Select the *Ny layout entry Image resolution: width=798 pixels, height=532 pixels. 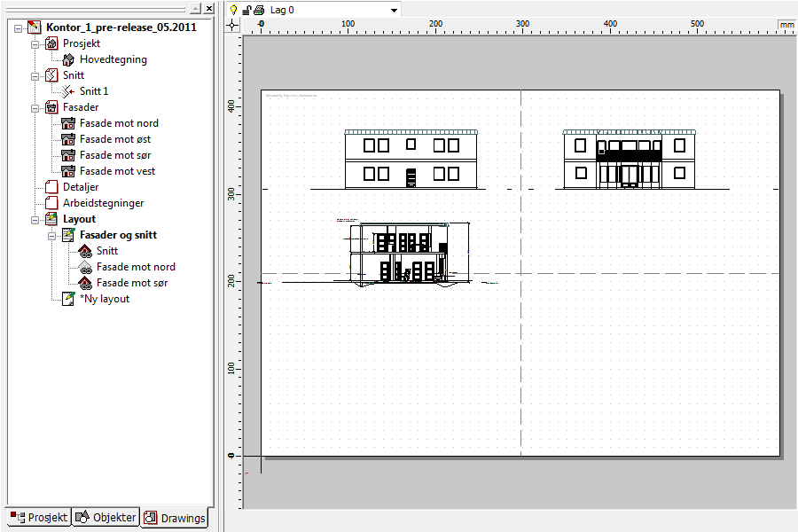(x=105, y=299)
